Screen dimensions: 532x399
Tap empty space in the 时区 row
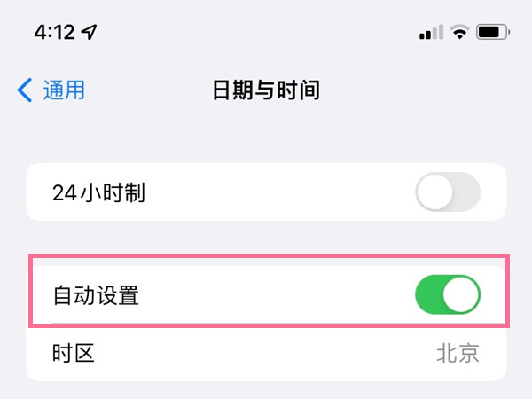266,354
